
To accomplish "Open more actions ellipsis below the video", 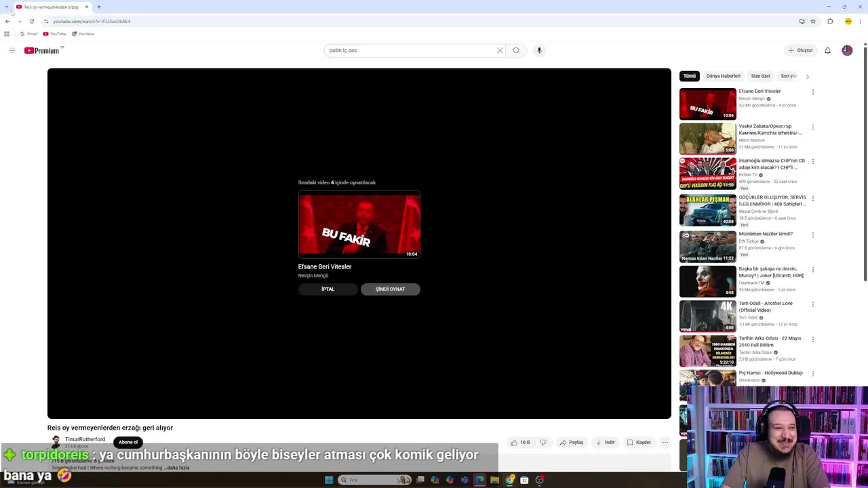I will point(665,443).
